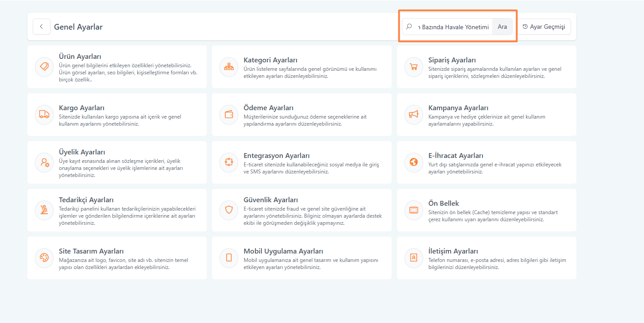Image resolution: width=644 pixels, height=323 pixels.
Task: Click the palette icon for Site Tasarım Ayarları
Action: (44, 258)
